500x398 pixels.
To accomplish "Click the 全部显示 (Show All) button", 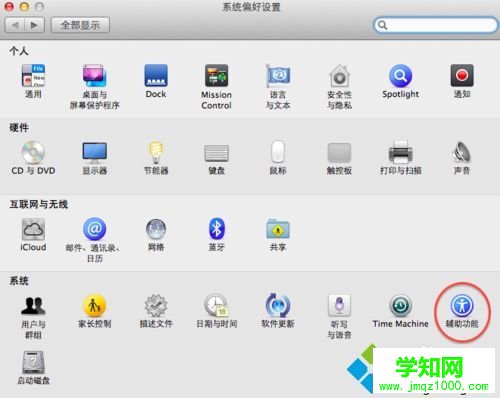I will point(80,25).
